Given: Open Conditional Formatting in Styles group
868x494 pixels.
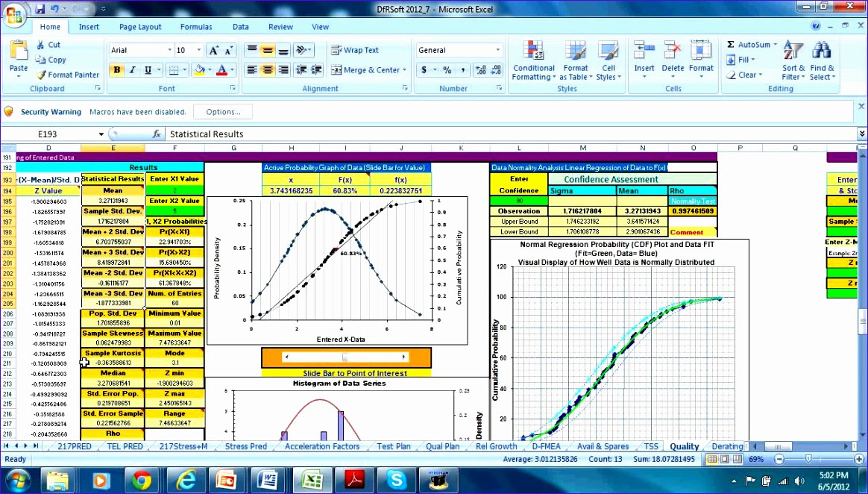Looking at the screenshot, I should 533,61.
